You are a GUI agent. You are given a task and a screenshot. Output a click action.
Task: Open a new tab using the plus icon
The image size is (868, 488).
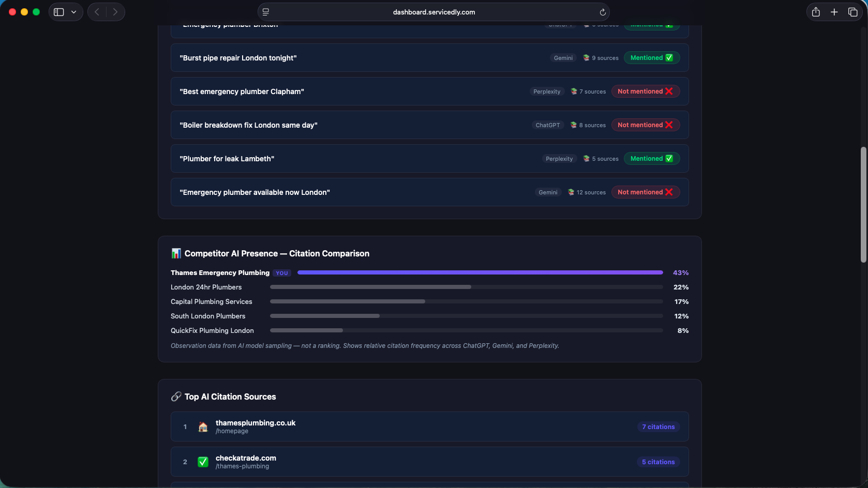coord(834,11)
